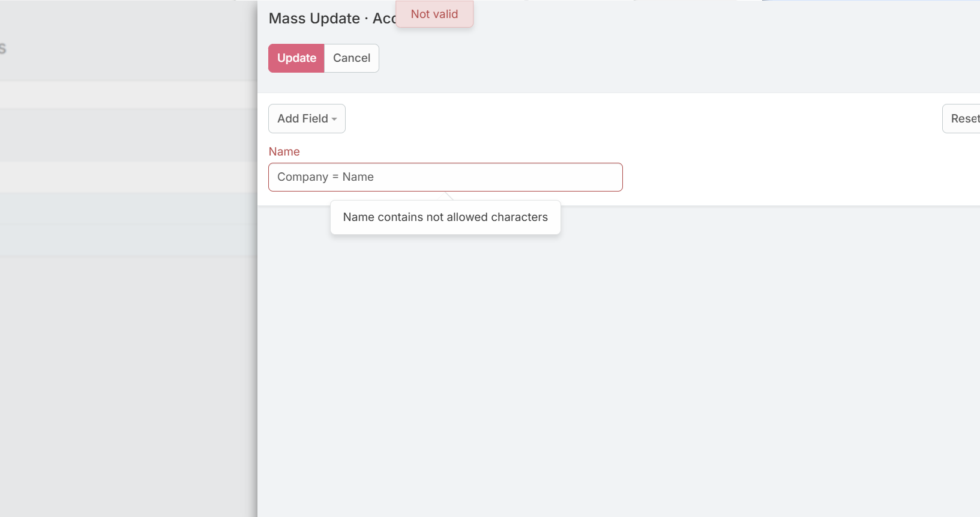980x517 pixels.
Task: Click the red Update button
Action: (x=296, y=58)
